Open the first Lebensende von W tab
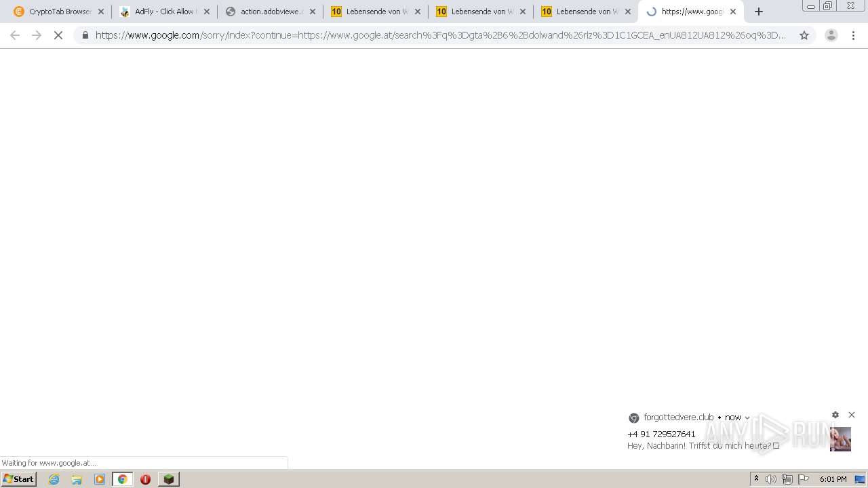The image size is (868, 488). click(x=375, y=12)
